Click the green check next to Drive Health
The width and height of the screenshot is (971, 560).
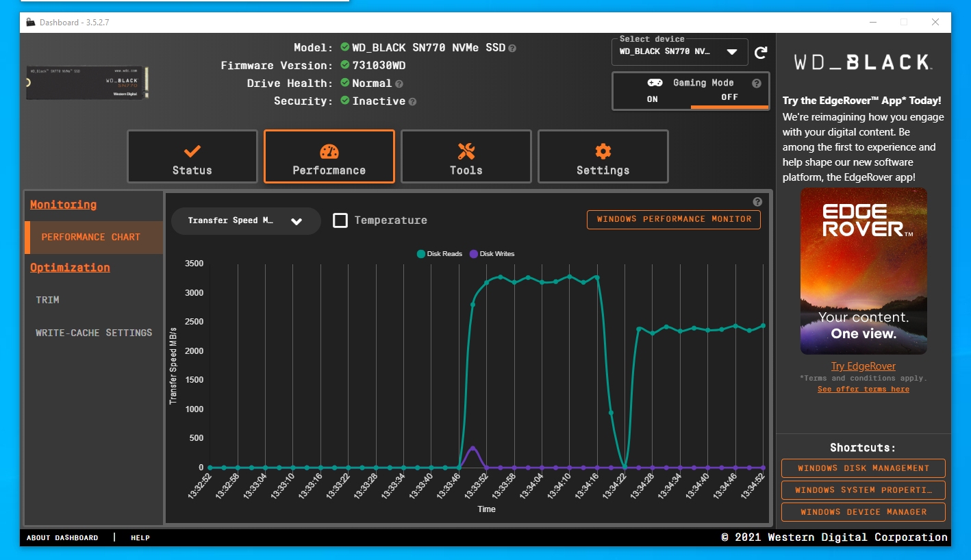point(345,83)
